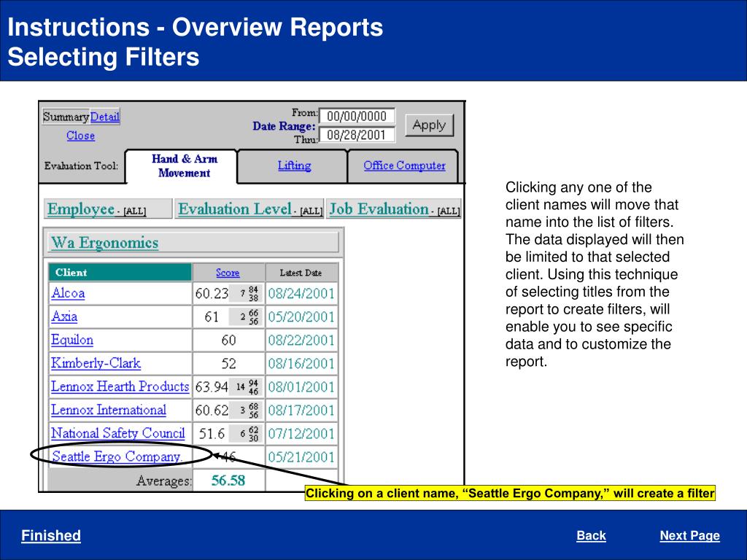Viewport: 747px width, 560px height.
Task: Click the Thru date input field
Action: [357, 135]
